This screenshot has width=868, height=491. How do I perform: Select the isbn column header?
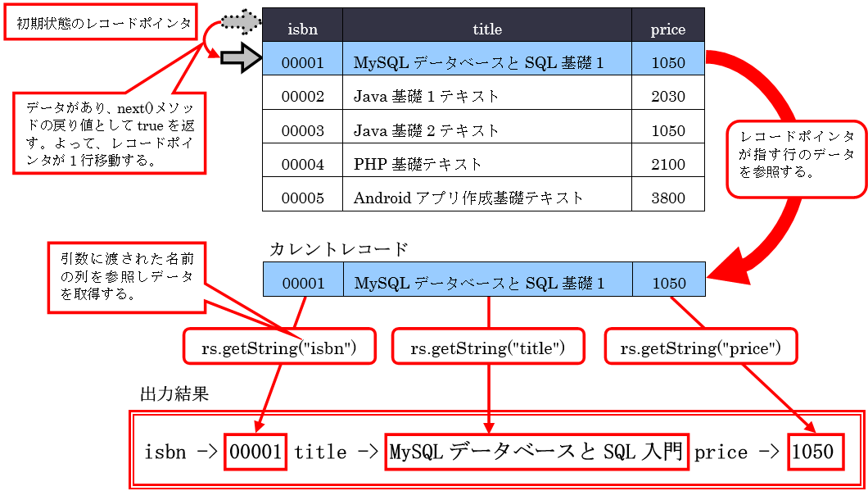coord(302,30)
